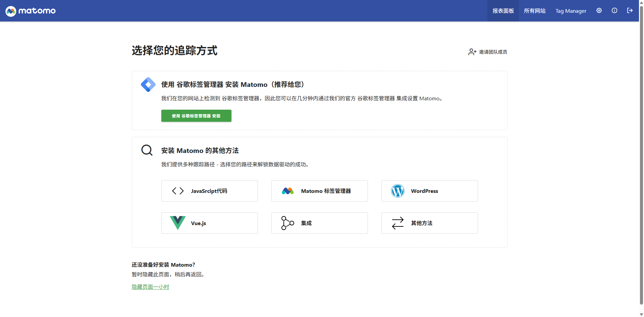Click the 其他方法 arrows icon
Screen dimensions: 644x317
point(397,223)
